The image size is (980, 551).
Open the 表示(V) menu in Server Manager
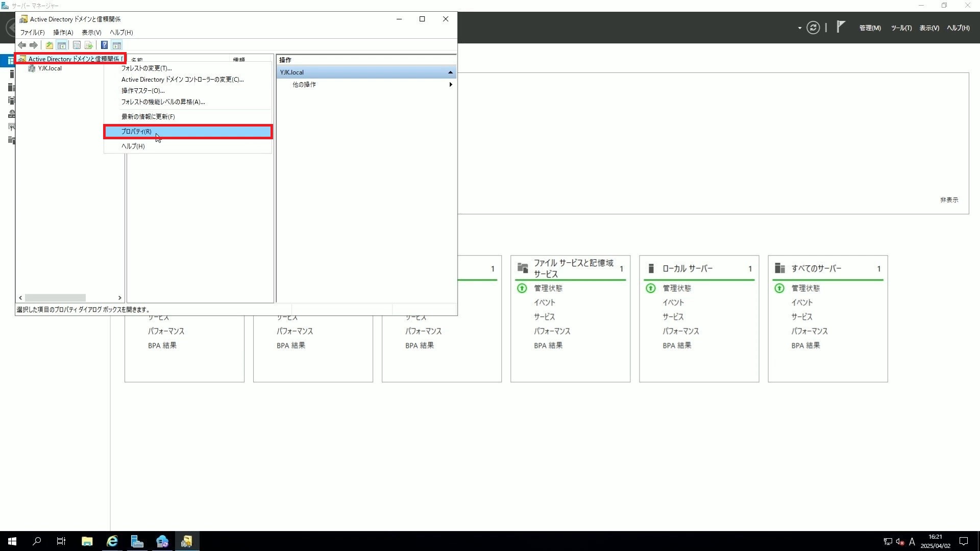pyautogui.click(x=929, y=28)
